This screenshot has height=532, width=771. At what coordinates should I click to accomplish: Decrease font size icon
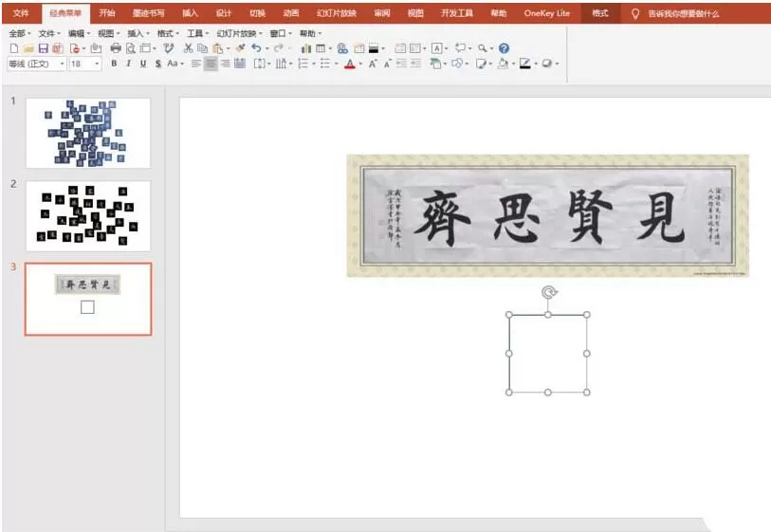click(388, 64)
